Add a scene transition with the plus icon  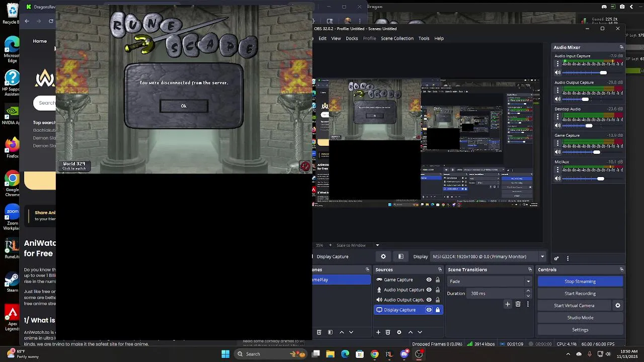508,304
